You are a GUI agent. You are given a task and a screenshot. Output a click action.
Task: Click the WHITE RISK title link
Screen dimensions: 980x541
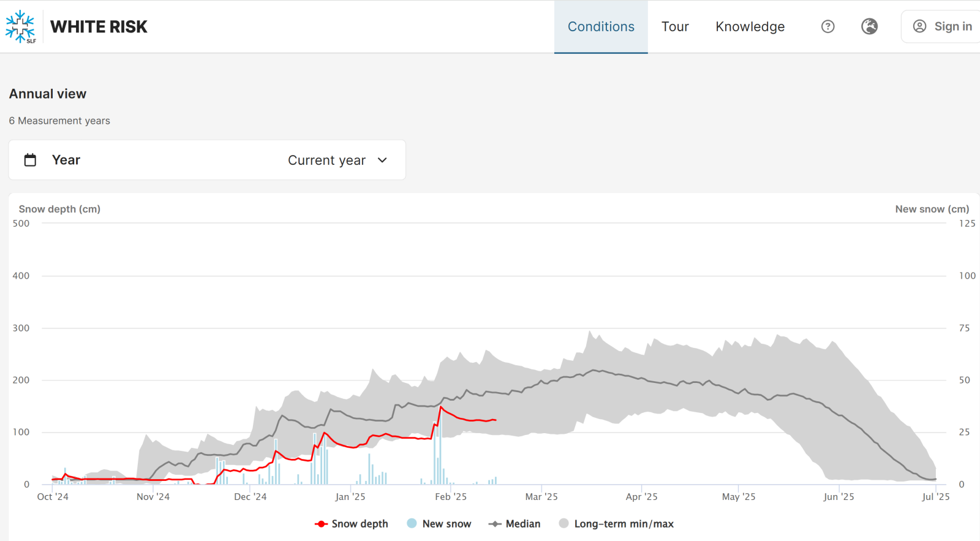(99, 26)
